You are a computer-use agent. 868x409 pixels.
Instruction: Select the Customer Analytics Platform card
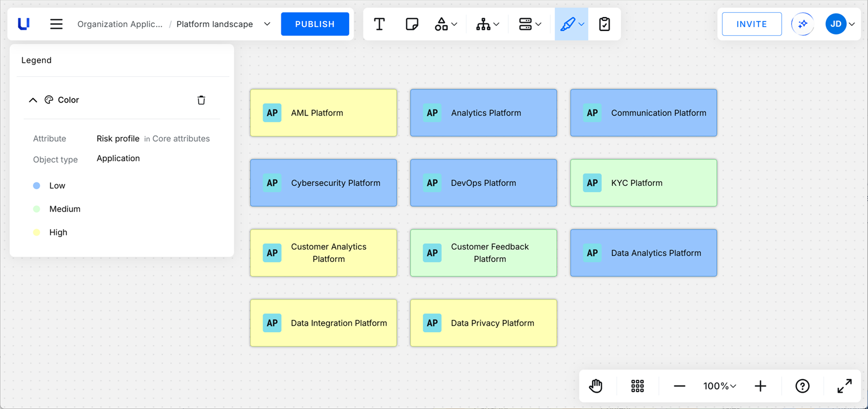pos(324,253)
